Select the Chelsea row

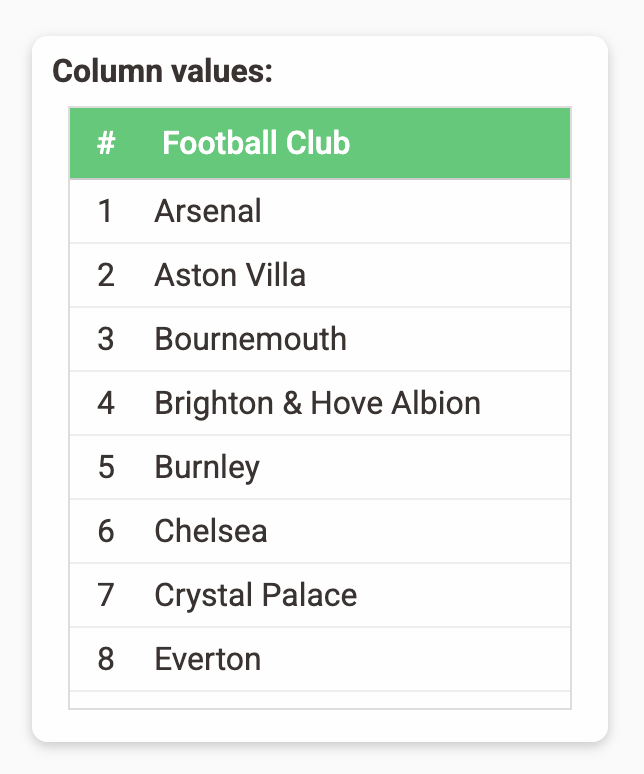point(320,531)
